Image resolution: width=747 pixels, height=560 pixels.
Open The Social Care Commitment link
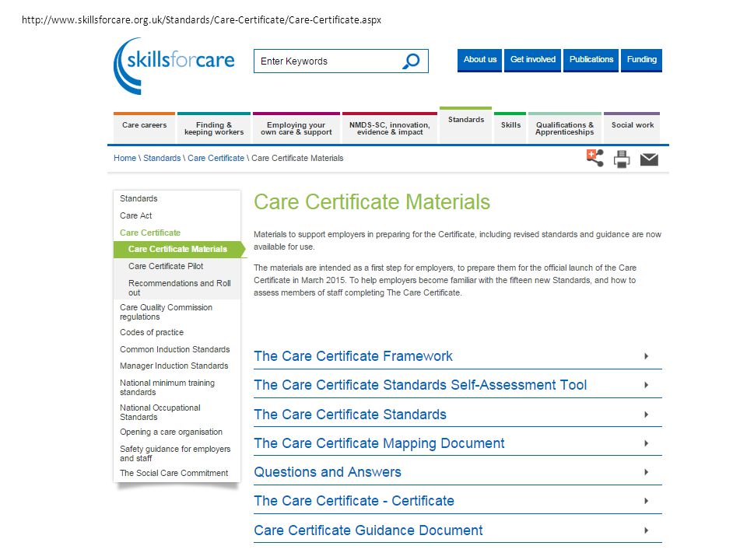point(174,473)
